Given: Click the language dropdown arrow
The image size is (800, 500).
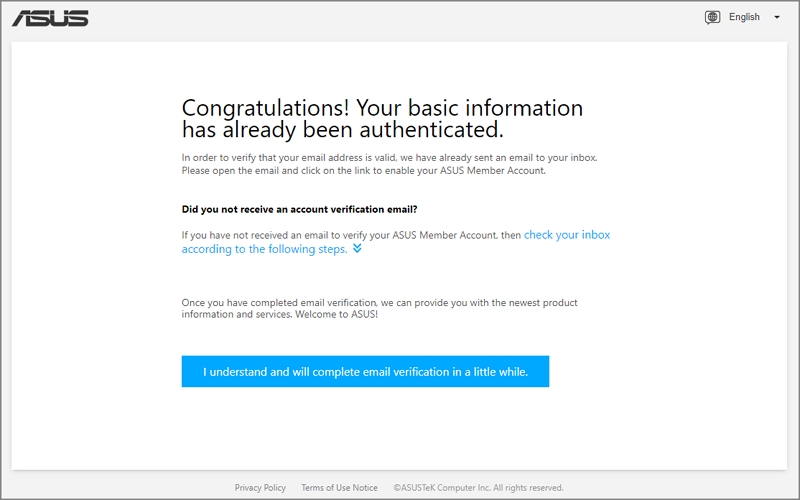Looking at the screenshot, I should [777, 17].
